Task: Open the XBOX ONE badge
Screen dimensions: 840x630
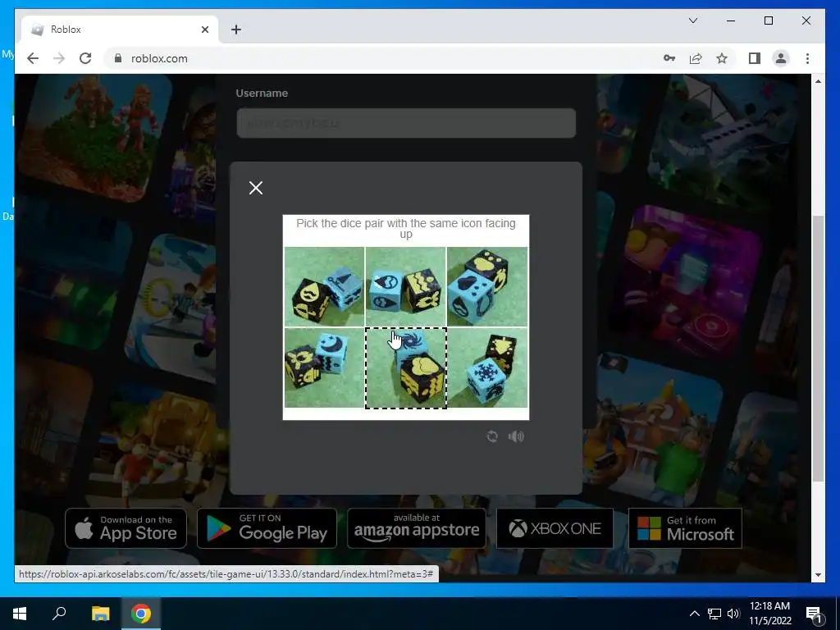Action: pyautogui.click(x=555, y=528)
